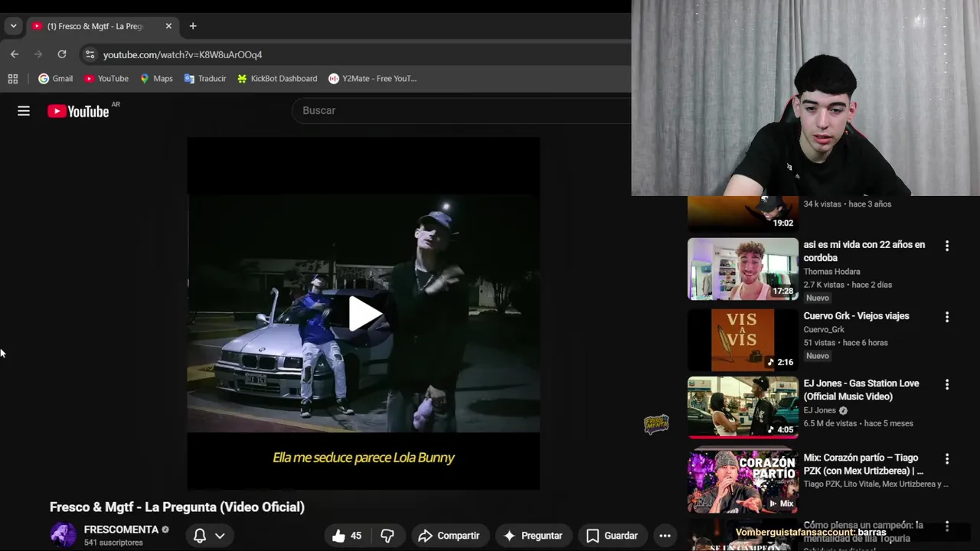
Task: Go back to previous page
Action: click(15, 54)
